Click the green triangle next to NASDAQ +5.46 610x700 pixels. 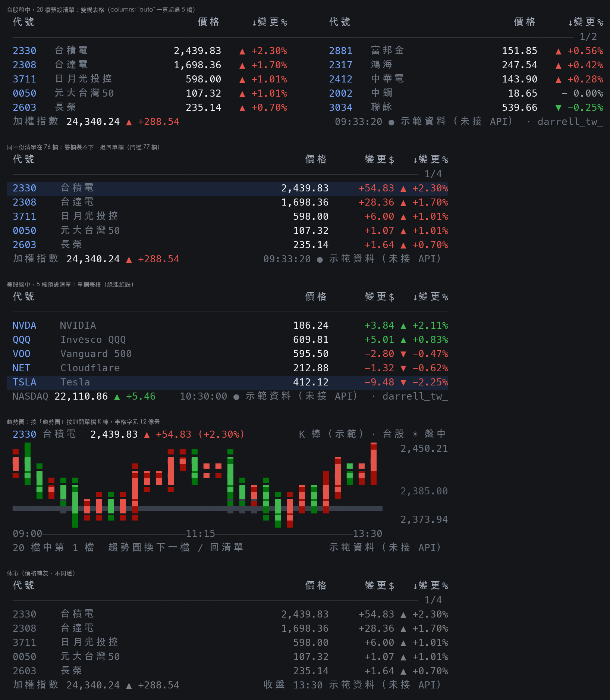pos(117,397)
